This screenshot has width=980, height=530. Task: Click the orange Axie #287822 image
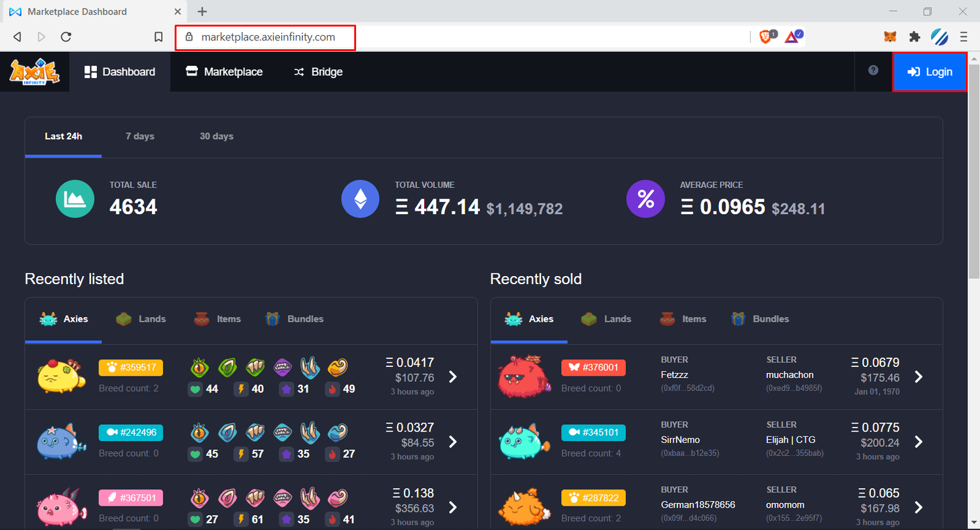pyautogui.click(x=526, y=506)
